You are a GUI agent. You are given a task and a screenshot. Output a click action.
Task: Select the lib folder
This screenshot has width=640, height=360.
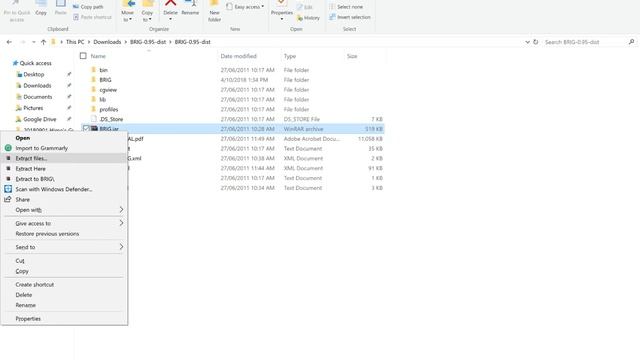click(102, 100)
